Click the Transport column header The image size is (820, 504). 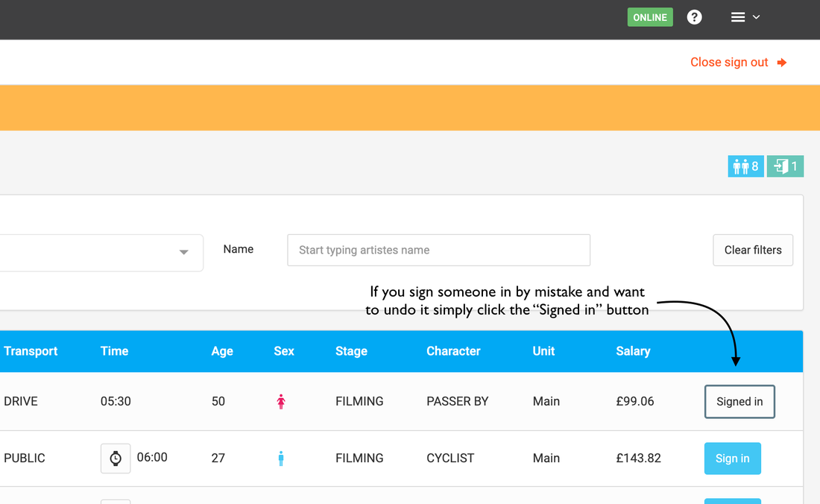click(x=31, y=351)
